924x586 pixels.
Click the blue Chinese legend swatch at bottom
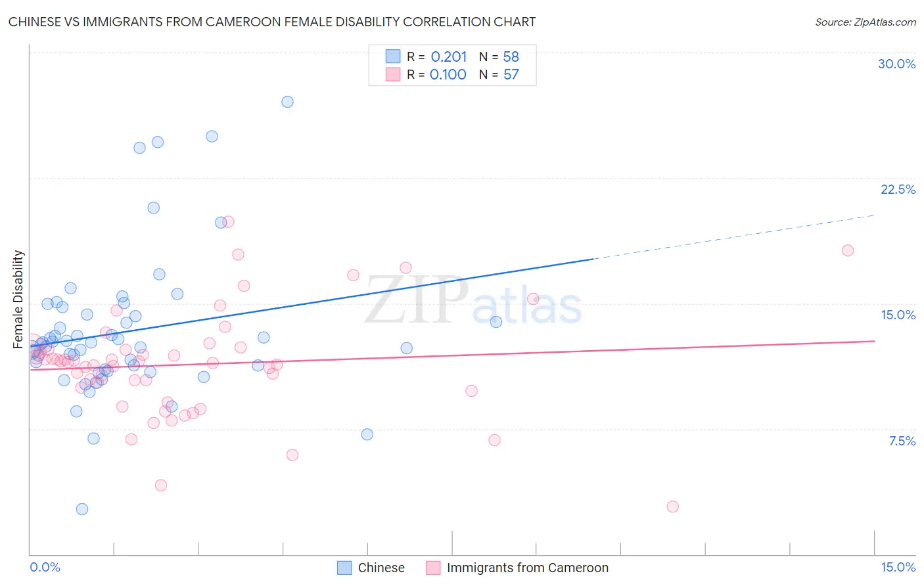(x=344, y=568)
